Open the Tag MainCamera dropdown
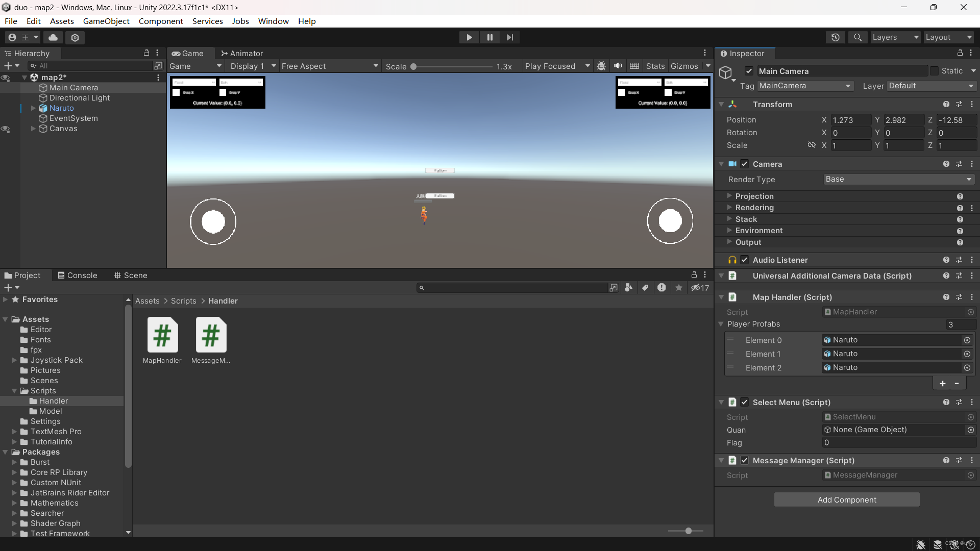This screenshot has height=551, width=980. (805, 86)
